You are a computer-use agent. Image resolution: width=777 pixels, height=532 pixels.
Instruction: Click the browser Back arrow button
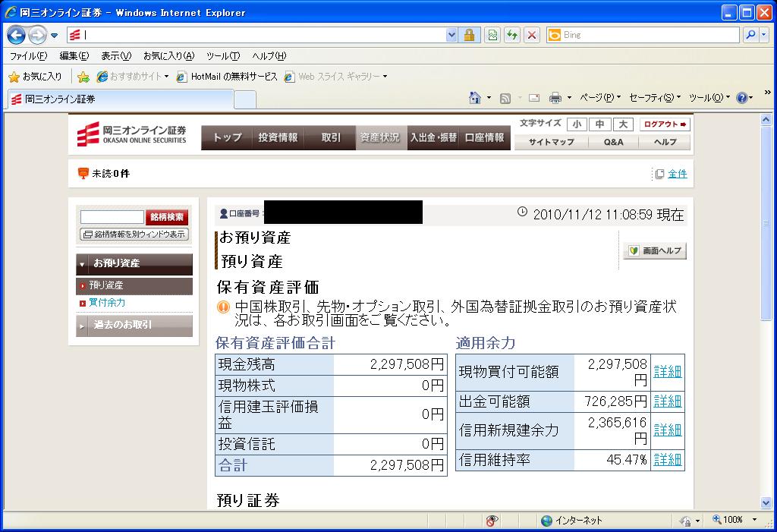coord(17,35)
